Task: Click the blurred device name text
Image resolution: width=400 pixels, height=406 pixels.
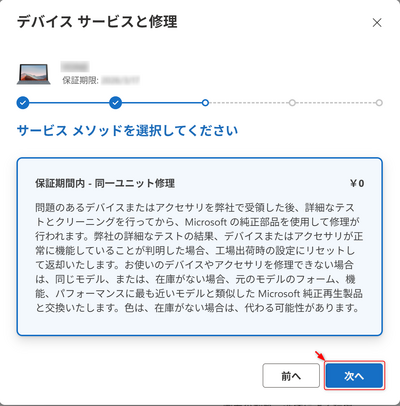Action: [x=75, y=67]
